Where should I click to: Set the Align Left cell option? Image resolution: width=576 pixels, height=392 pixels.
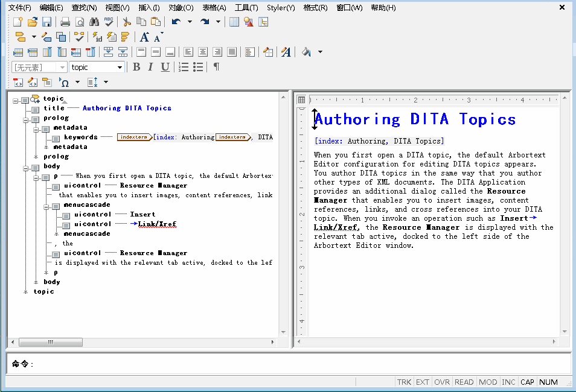188,52
